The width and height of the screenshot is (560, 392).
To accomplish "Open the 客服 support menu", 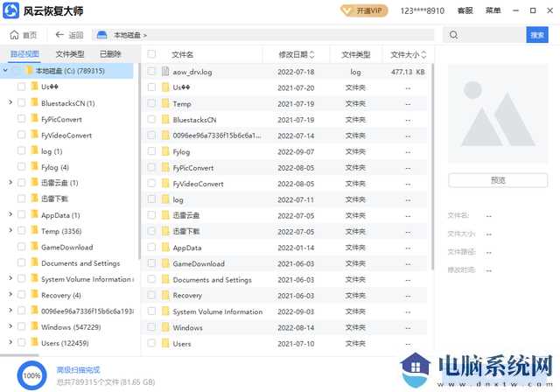I will pos(465,10).
